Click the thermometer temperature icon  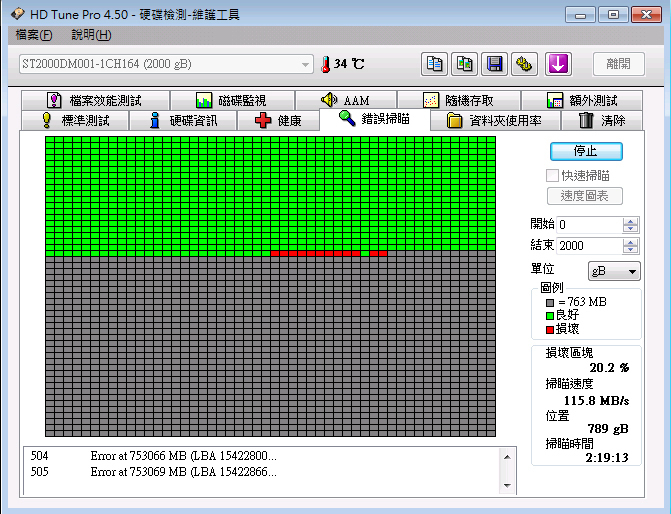click(326, 64)
